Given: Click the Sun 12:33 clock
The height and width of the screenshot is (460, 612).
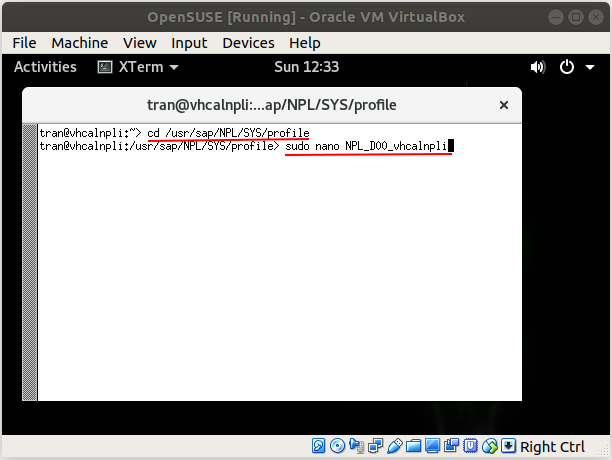Looking at the screenshot, I should [306, 67].
